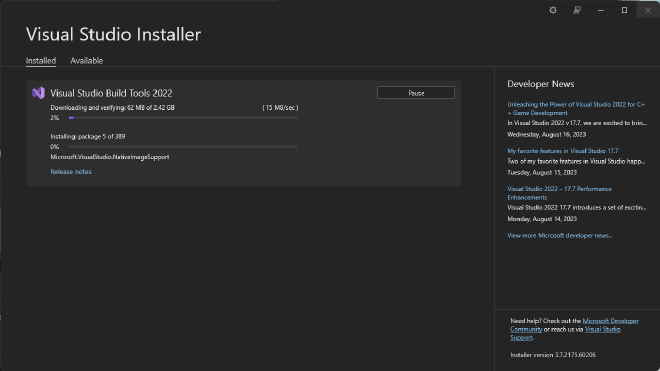Open My favorite features in Visual Studio 17.7
The height and width of the screenshot is (371, 660).
pyautogui.click(x=563, y=151)
